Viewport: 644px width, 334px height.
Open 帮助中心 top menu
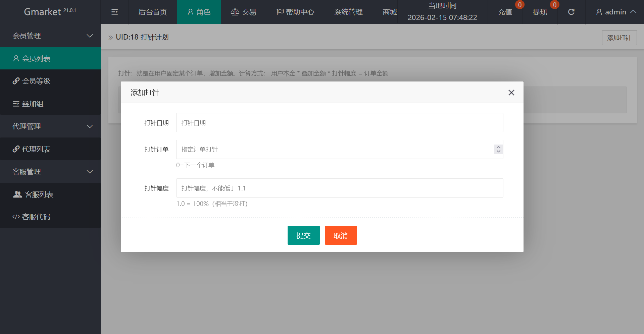(295, 12)
